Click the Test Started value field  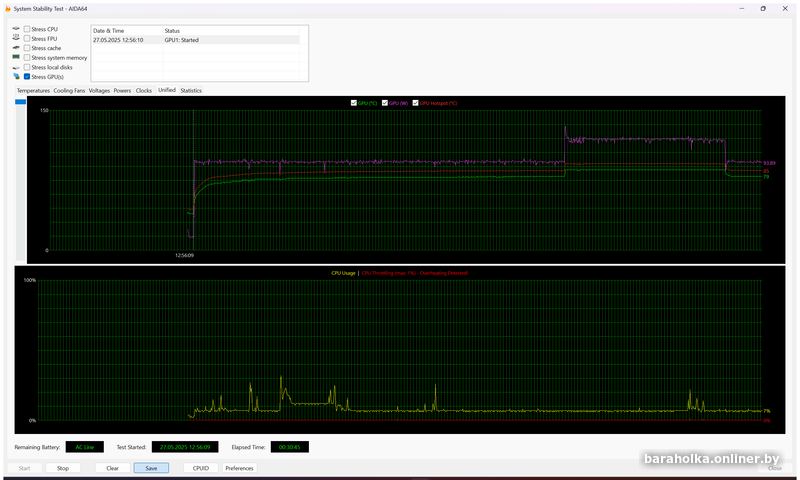click(x=185, y=447)
